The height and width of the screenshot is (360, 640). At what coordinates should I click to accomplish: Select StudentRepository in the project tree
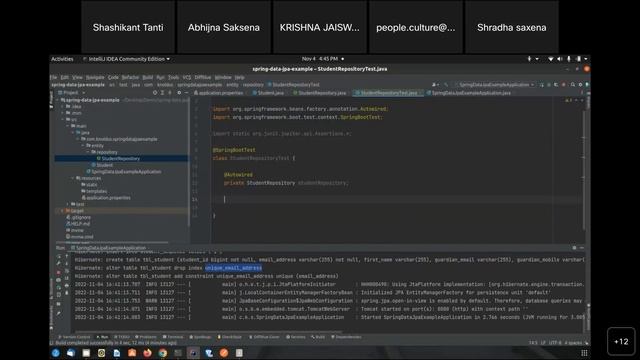click(121, 158)
